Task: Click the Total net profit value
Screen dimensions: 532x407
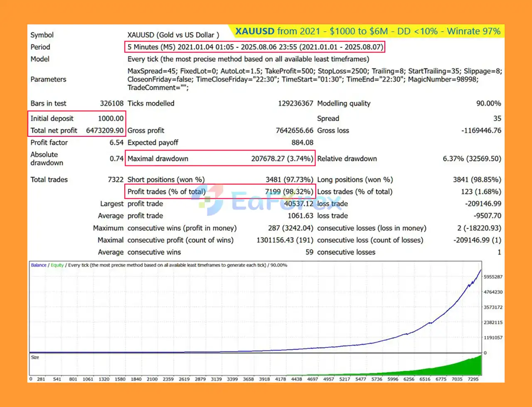Action: (105, 131)
